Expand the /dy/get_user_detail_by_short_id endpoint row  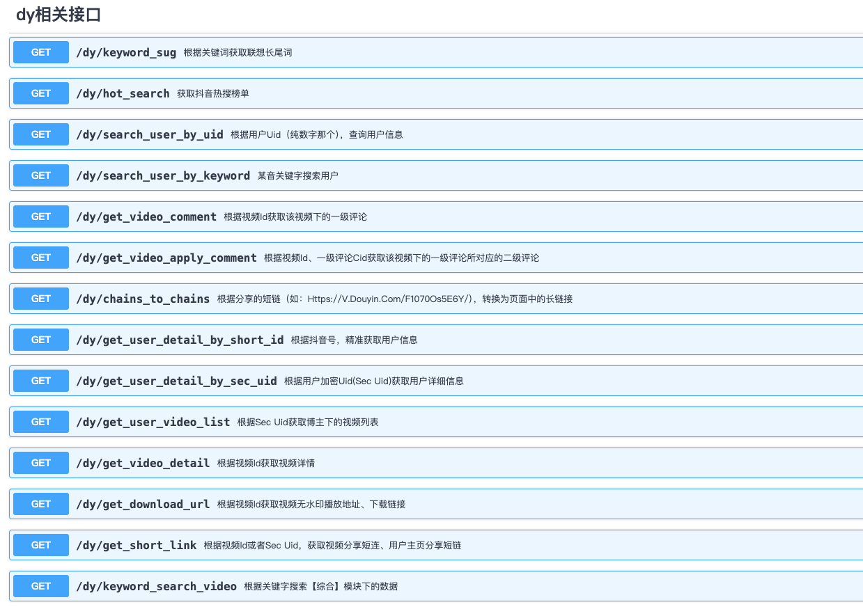(436, 340)
